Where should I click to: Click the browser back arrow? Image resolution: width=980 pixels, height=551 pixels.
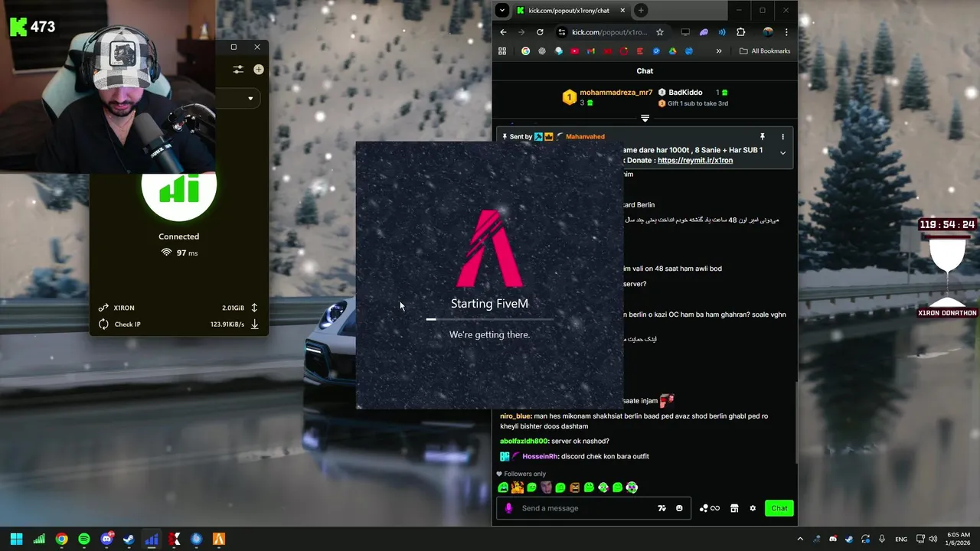click(x=503, y=32)
